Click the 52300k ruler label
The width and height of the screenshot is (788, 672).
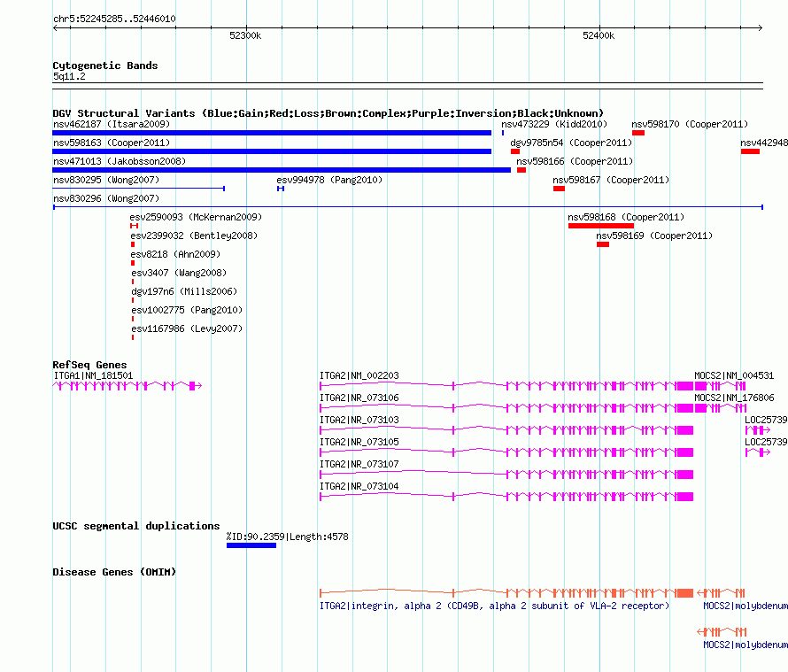point(245,35)
